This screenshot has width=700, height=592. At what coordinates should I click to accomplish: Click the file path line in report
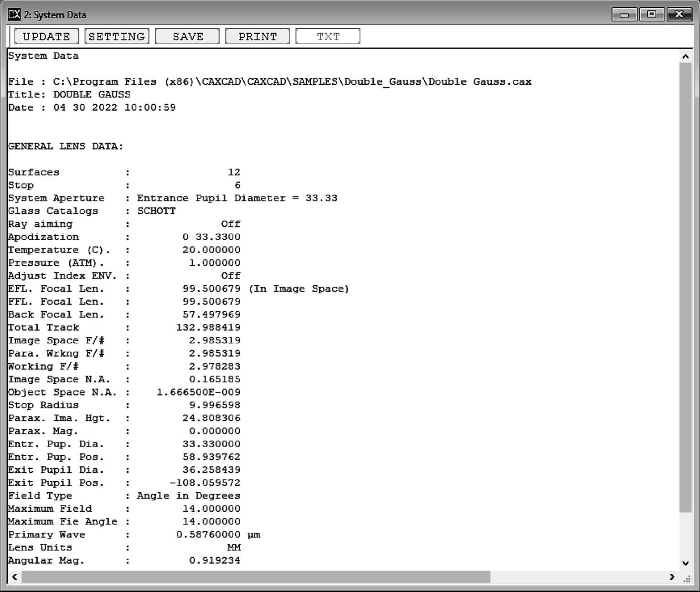pyautogui.click(x=270, y=82)
